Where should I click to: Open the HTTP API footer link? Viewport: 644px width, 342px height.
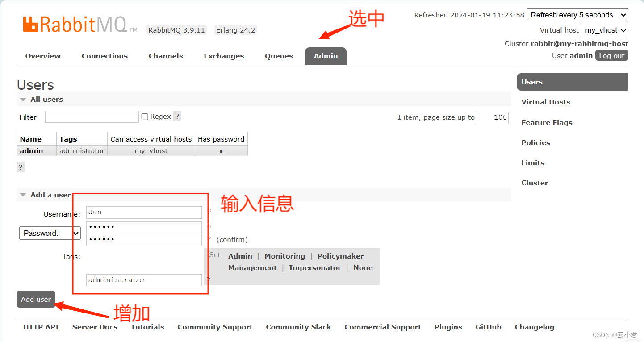[41, 327]
